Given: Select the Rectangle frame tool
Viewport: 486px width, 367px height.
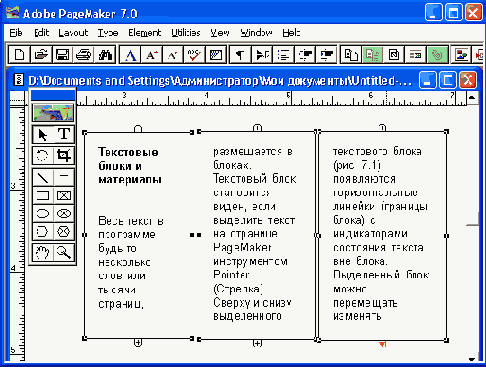Looking at the screenshot, I should pyautogui.click(x=64, y=195).
